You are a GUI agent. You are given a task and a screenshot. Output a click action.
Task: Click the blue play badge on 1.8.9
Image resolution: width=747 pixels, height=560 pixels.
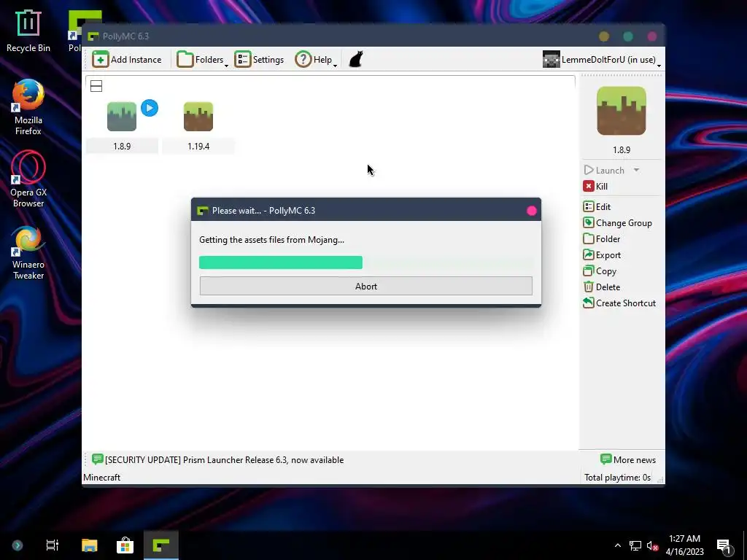tap(150, 108)
